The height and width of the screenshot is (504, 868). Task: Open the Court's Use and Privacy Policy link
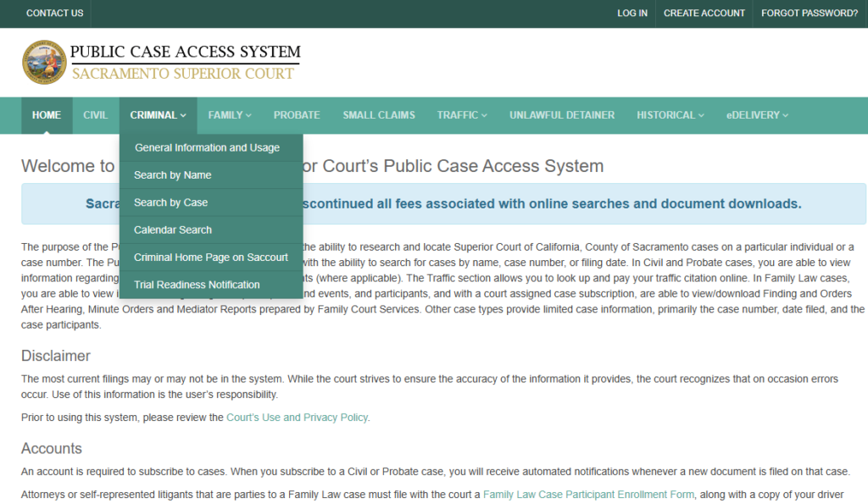pos(298,418)
